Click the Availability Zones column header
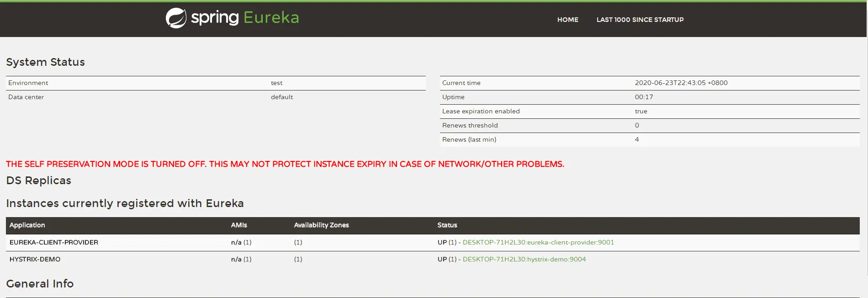Viewport: 868px width, 298px height. tap(322, 225)
